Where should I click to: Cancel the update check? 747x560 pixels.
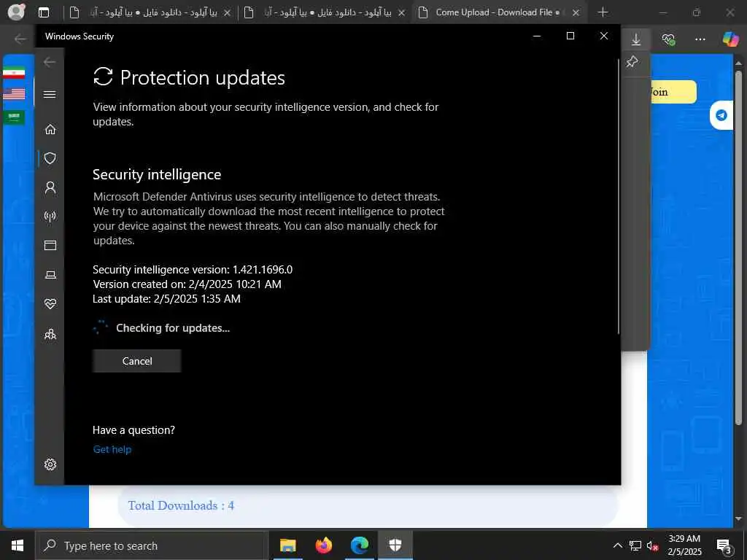pyautogui.click(x=136, y=361)
